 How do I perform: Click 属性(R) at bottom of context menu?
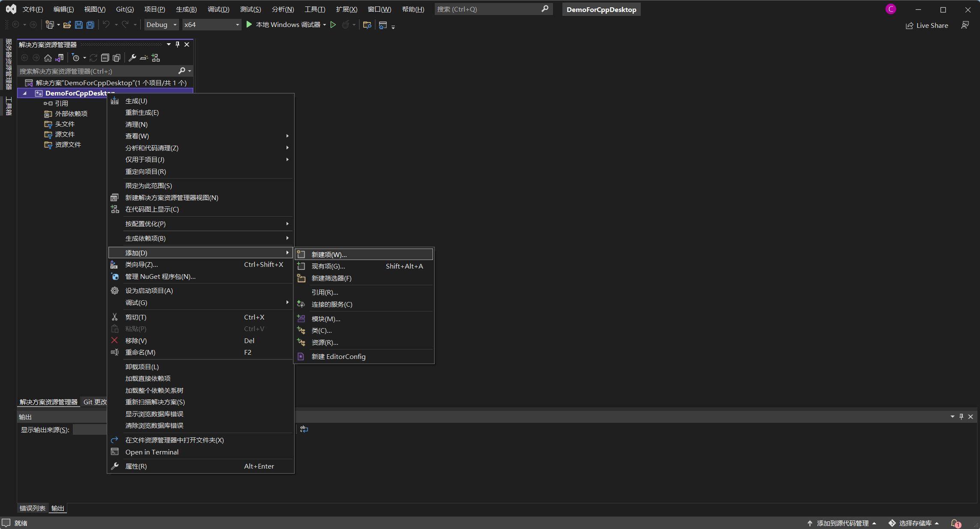tap(201, 466)
